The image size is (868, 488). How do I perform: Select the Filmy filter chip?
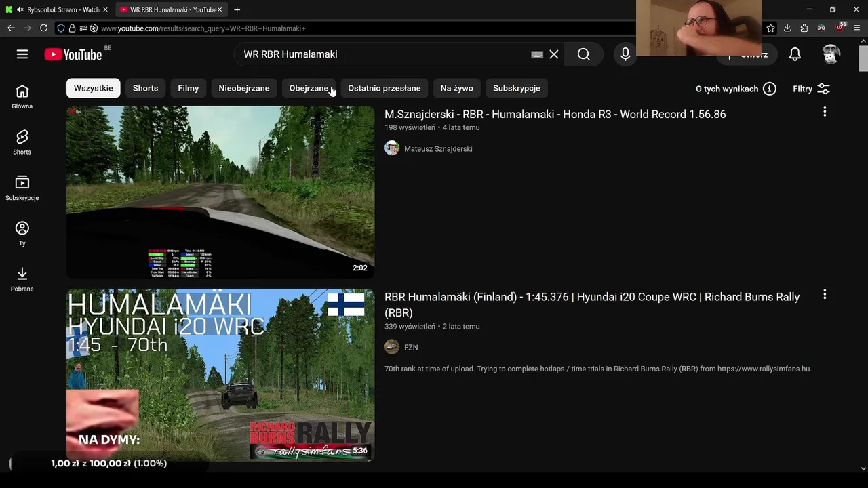189,88
